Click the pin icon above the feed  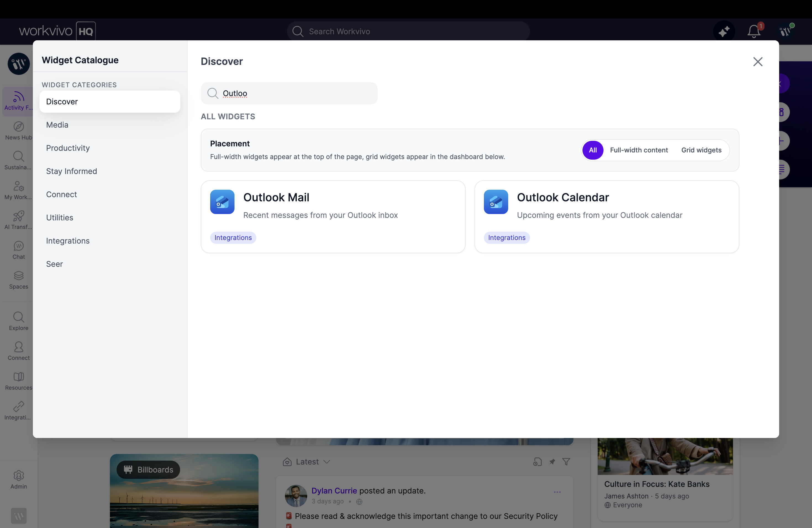point(552,462)
